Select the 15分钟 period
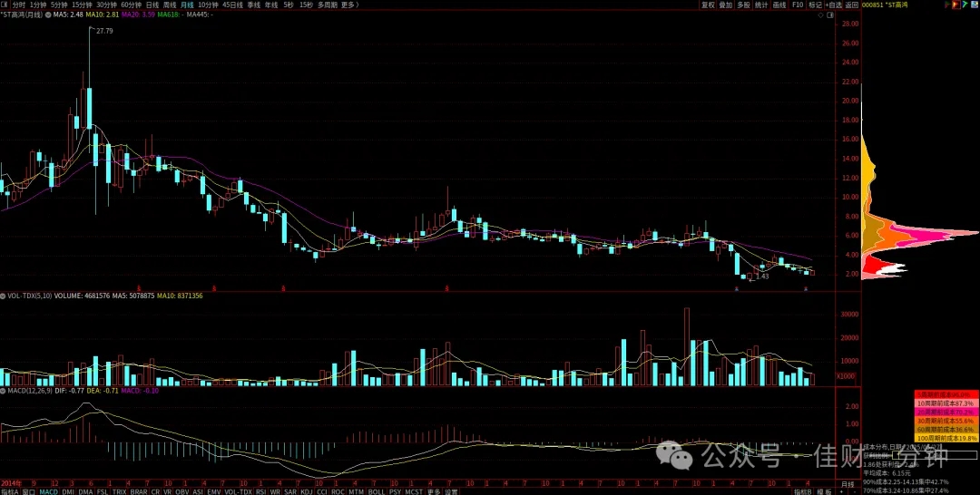 (x=82, y=5)
